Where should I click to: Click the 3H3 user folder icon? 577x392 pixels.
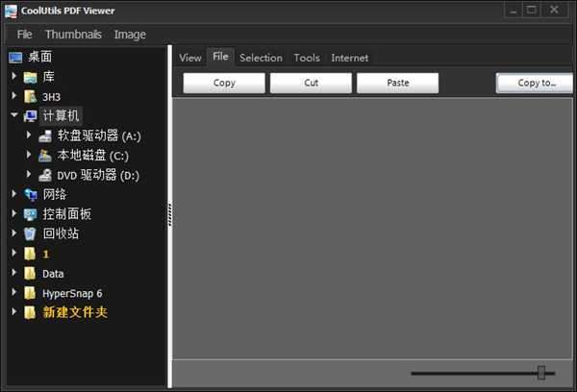pos(30,97)
